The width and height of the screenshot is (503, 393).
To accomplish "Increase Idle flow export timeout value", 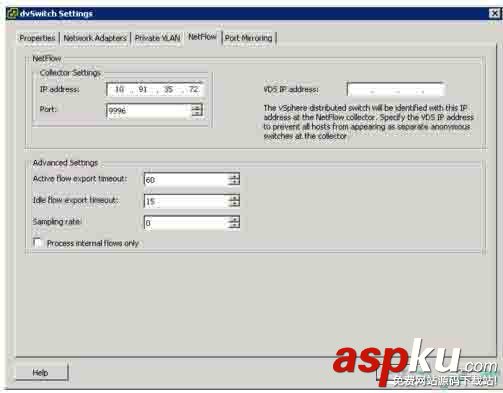I will pyautogui.click(x=234, y=198).
